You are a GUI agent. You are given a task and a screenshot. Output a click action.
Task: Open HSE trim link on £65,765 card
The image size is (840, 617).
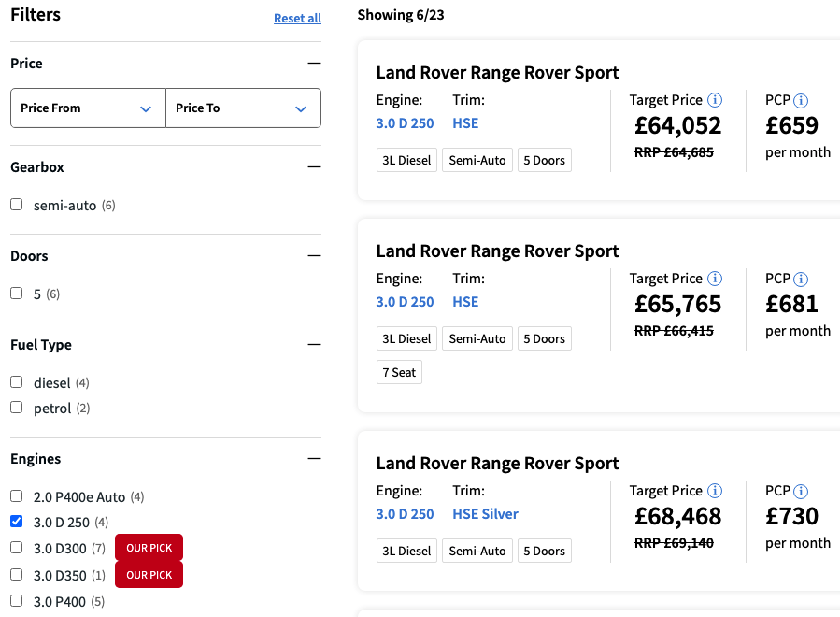coord(465,302)
